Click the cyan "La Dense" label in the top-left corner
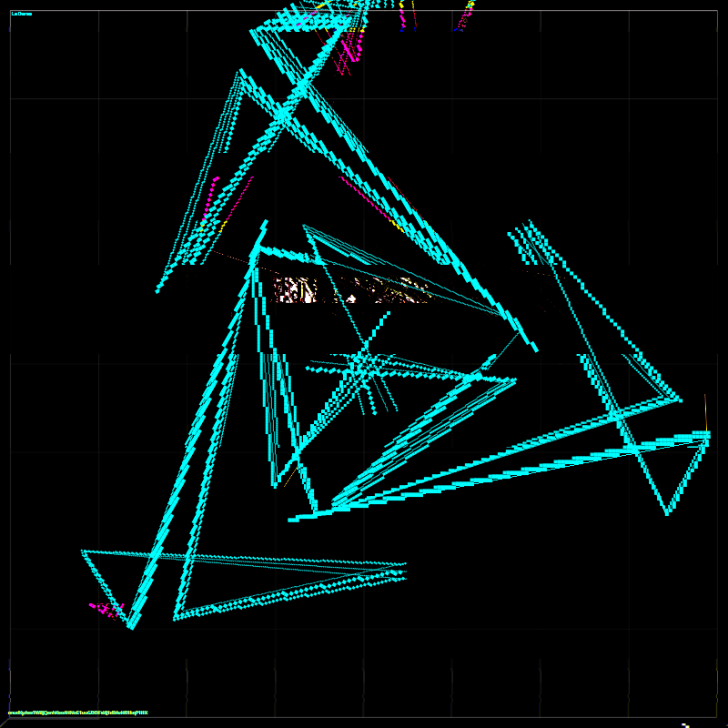Screen dimensions: 728x728 click(x=21, y=14)
